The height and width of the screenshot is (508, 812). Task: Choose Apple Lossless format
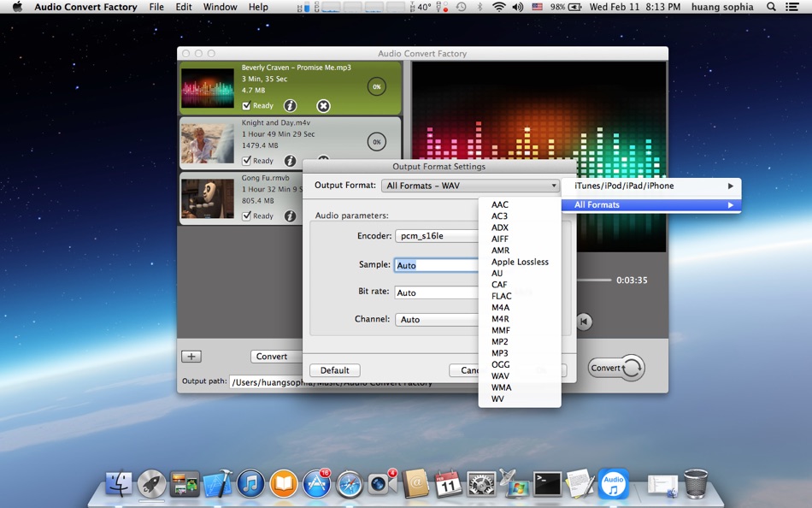click(520, 262)
